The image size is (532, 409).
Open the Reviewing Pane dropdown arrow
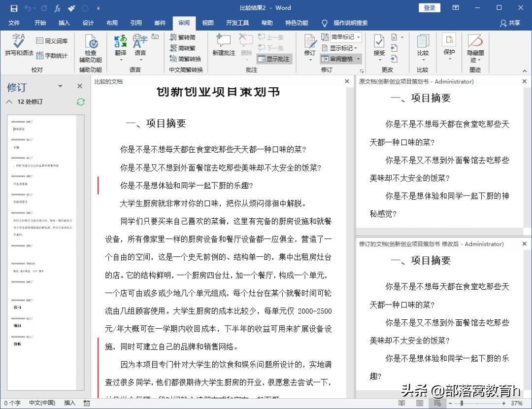(x=358, y=59)
